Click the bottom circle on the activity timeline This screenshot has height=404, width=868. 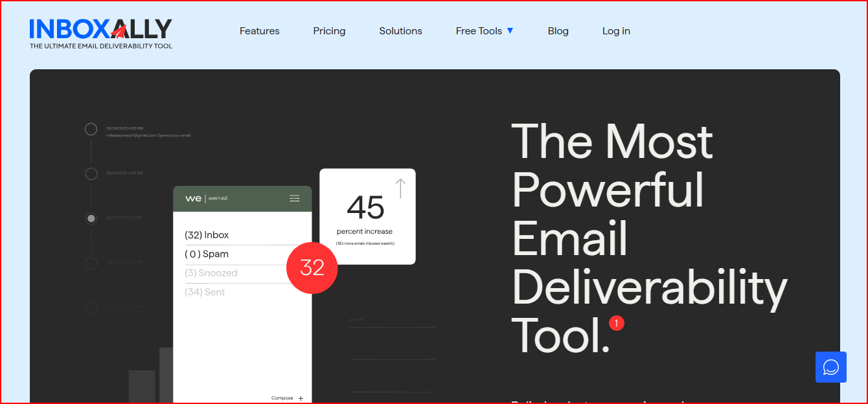pyautogui.click(x=91, y=308)
